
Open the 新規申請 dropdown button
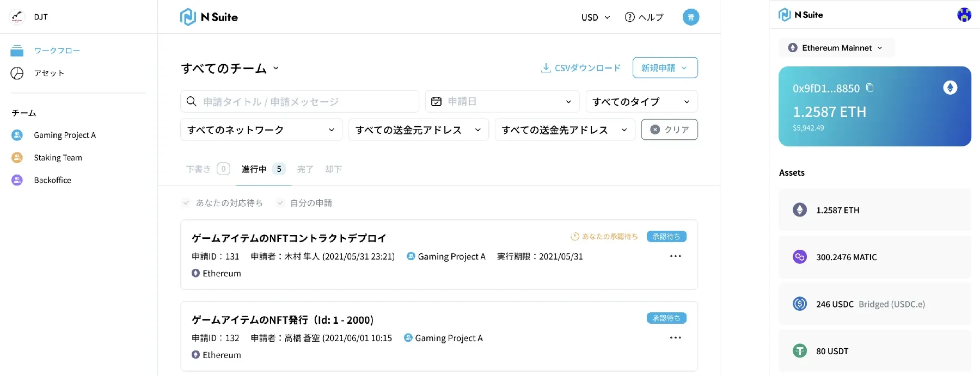(665, 67)
